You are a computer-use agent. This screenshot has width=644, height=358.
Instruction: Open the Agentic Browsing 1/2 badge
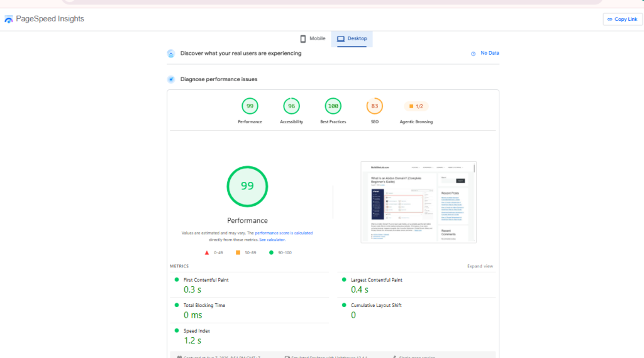click(416, 106)
